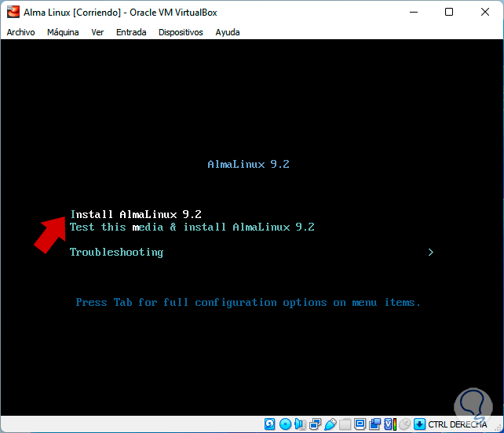
Task: Open the Entrada menu
Action: pos(131,32)
